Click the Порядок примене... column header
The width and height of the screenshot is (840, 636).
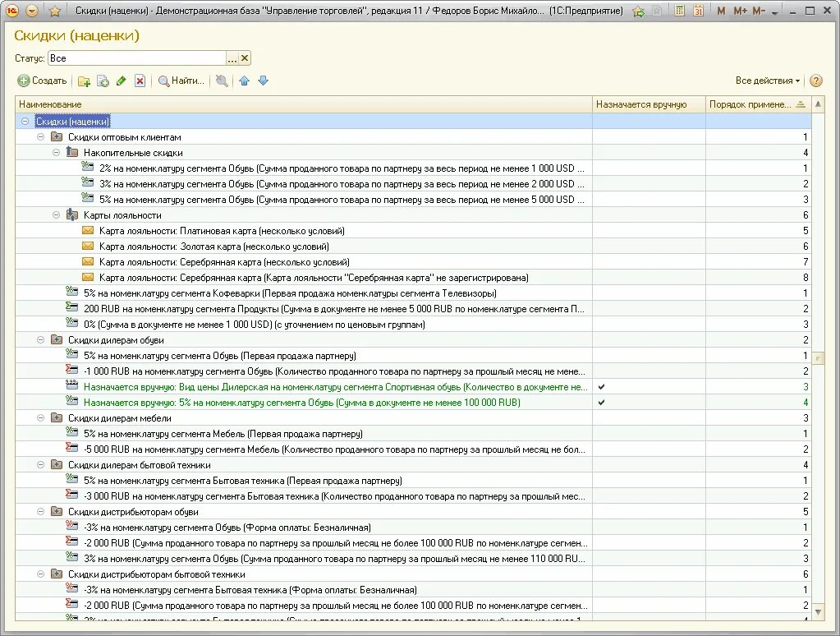[758, 104]
